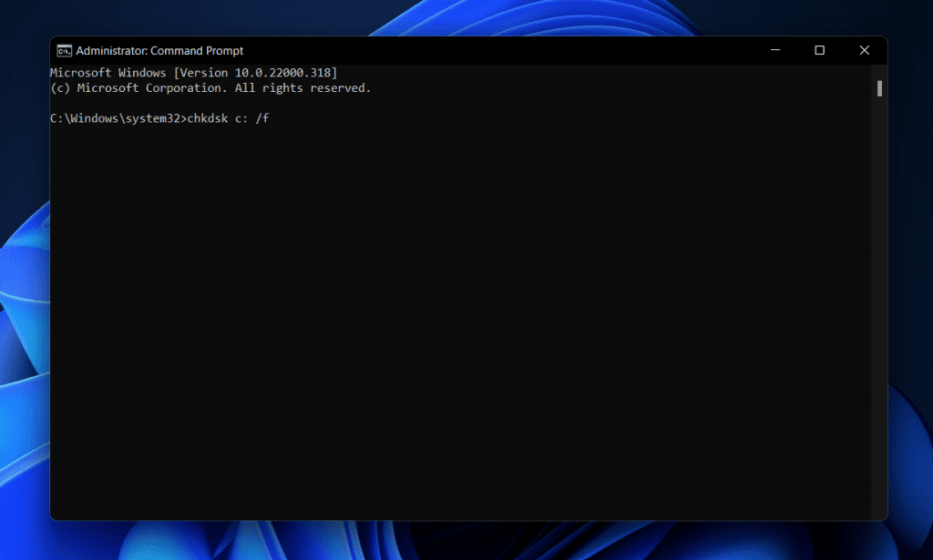The height and width of the screenshot is (560, 933).
Task: Open the Command Prompt system menu icon
Action: pyautogui.click(x=65, y=51)
